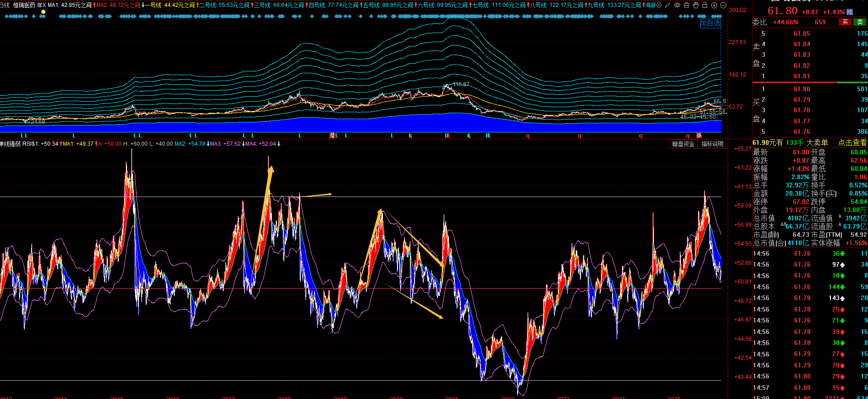Screen dimensions: 868x399
Task: Select sell level 5 price 61.85
Action: [x=802, y=33]
